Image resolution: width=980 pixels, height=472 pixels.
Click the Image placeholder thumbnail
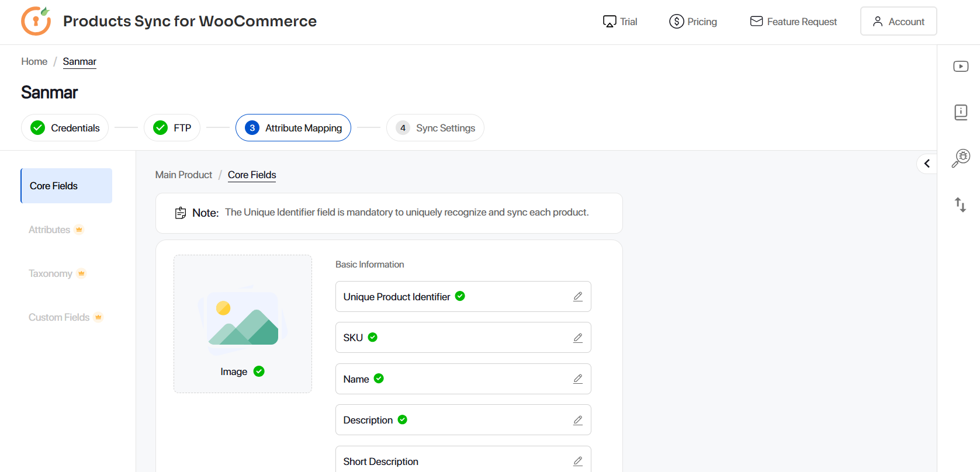pos(243,324)
